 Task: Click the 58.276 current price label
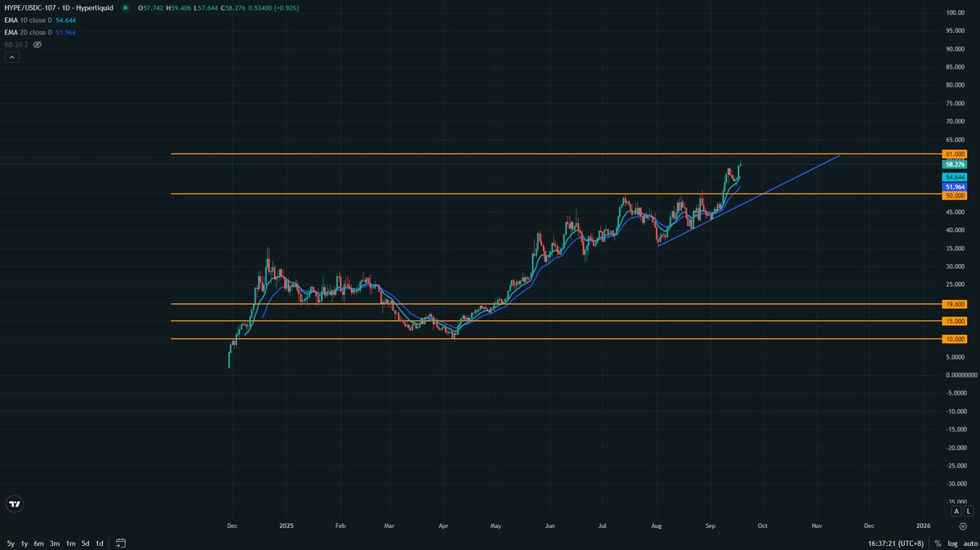pyautogui.click(x=955, y=164)
